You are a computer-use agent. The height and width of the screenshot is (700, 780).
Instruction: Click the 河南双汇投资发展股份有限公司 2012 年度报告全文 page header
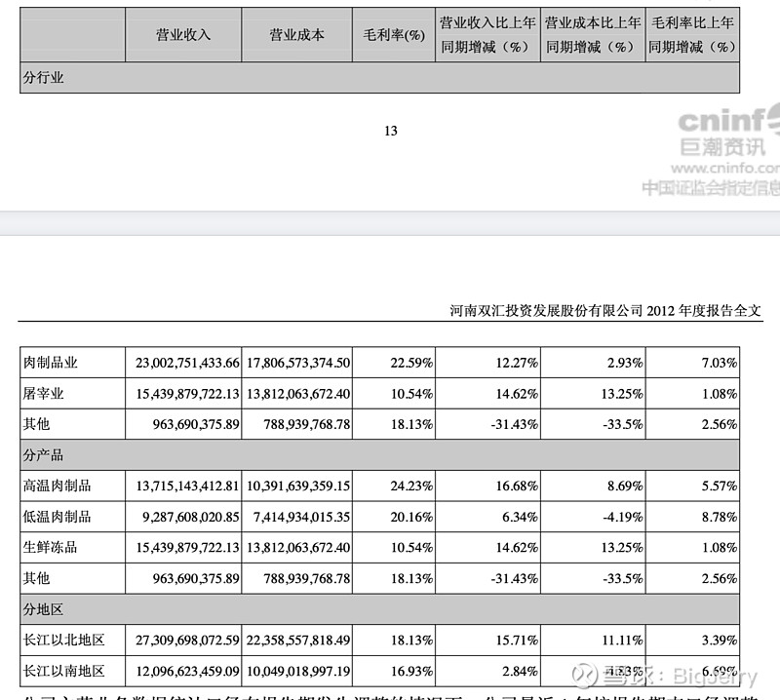point(604,311)
